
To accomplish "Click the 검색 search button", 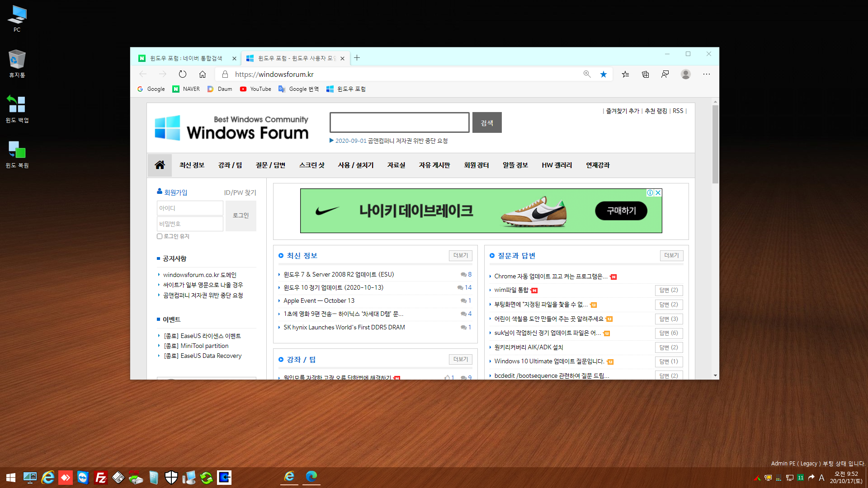I will [487, 122].
